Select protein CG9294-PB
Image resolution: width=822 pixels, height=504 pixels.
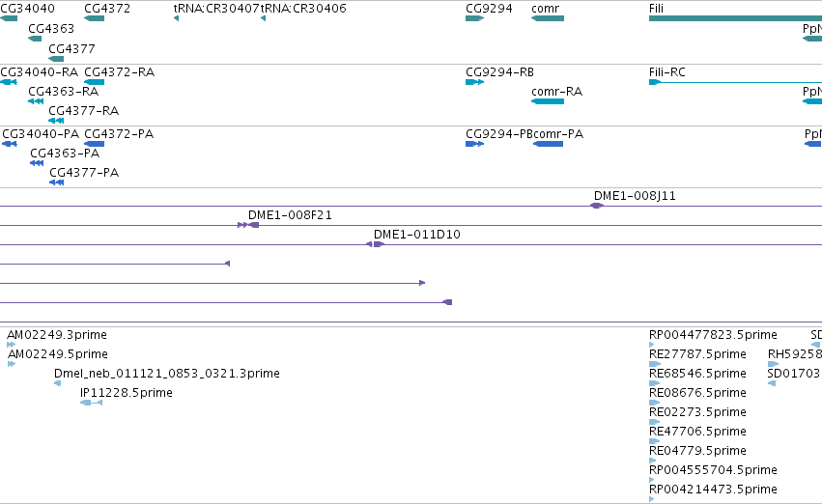474,144
